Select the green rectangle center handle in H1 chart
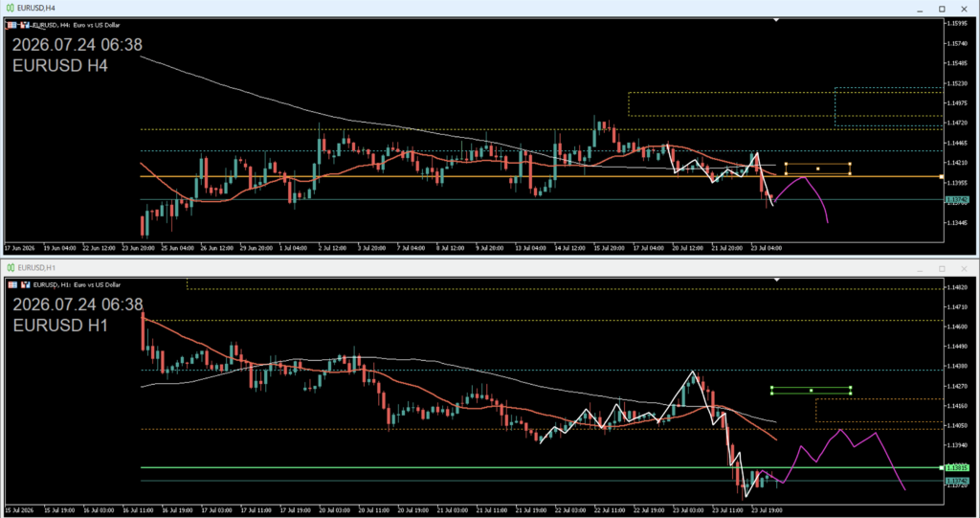Viewport: 980px width, 518px height. click(x=812, y=391)
